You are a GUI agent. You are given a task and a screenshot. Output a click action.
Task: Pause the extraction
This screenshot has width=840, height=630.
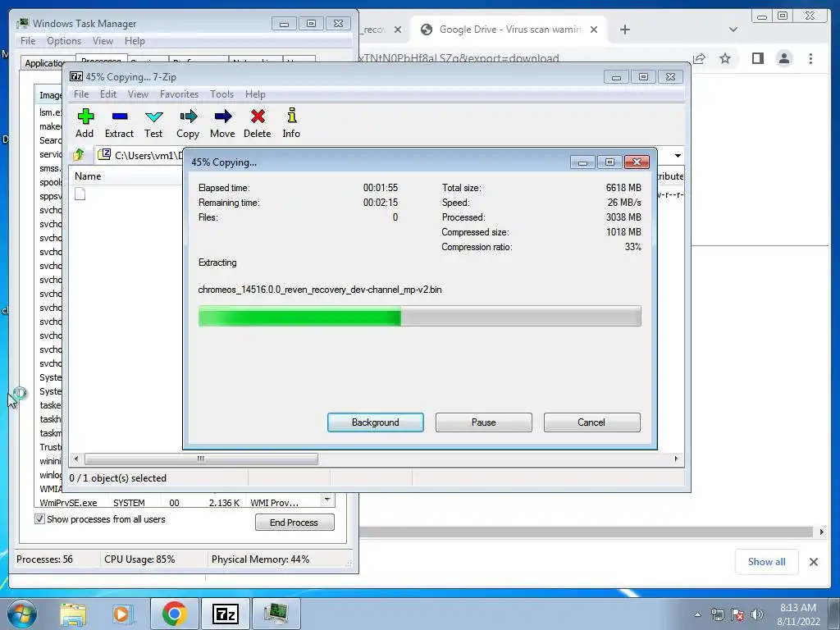pyautogui.click(x=484, y=422)
